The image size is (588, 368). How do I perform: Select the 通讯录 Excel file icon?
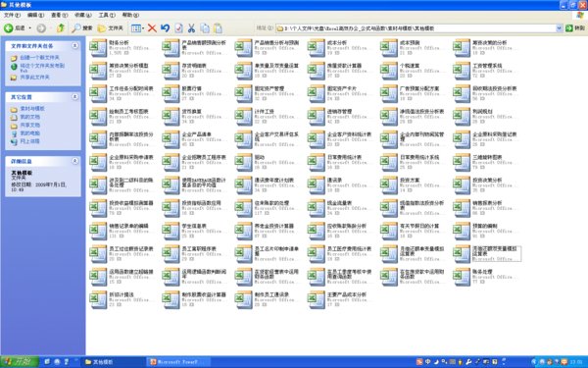click(x=317, y=185)
